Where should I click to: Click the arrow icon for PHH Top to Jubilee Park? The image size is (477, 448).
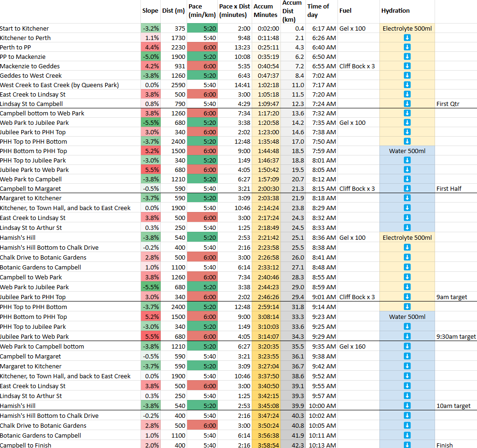tap(407, 160)
